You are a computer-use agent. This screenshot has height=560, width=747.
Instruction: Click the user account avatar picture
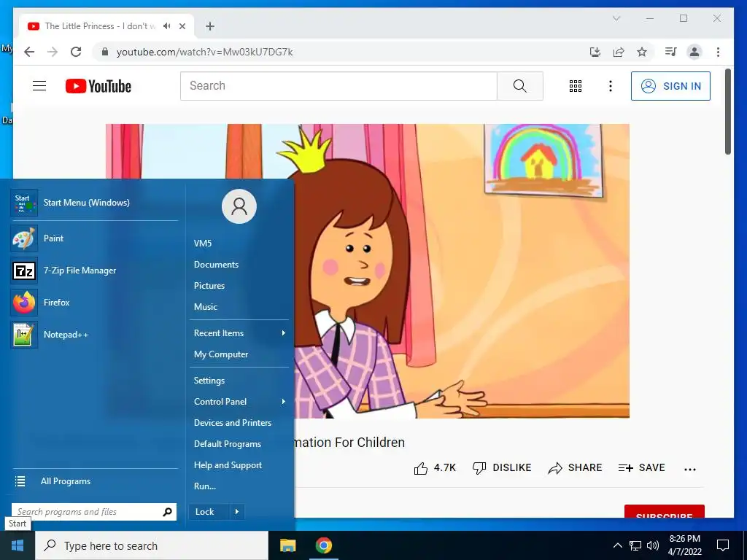[239, 206]
